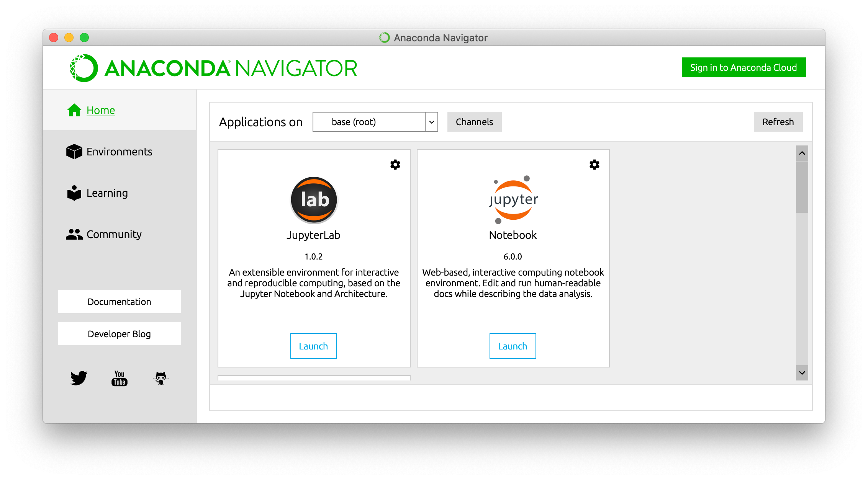Launch JupyterLab

tap(313, 346)
